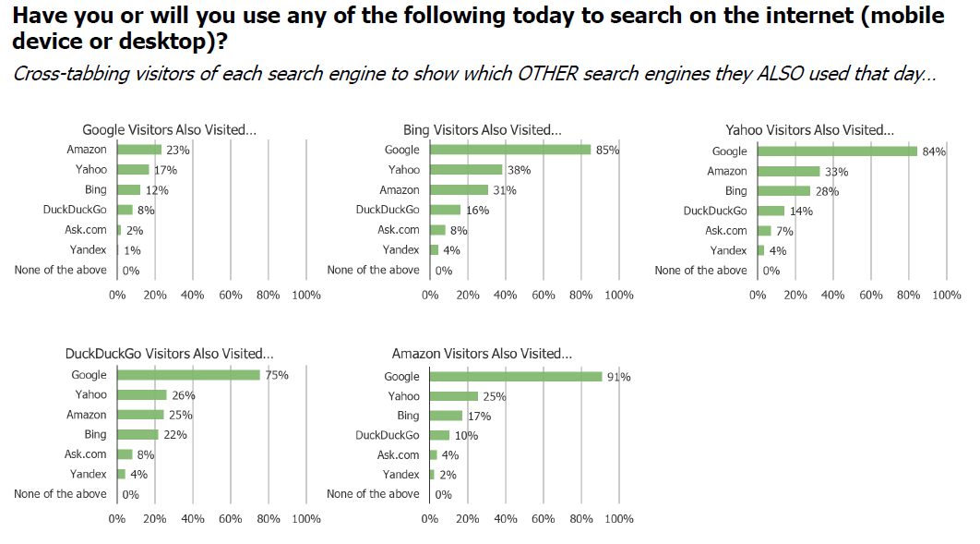Select the 'Google Visitors Also Visited…' chart title

[x=170, y=129]
